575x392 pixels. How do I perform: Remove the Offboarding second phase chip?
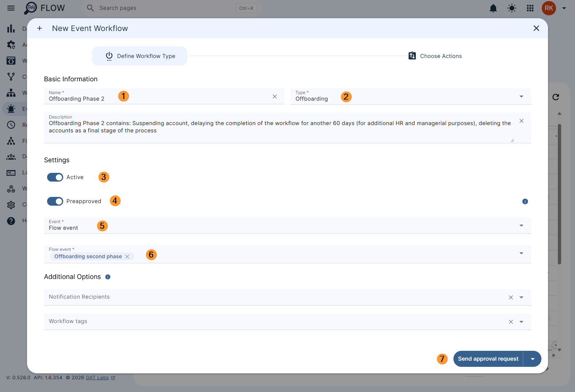coord(127,256)
